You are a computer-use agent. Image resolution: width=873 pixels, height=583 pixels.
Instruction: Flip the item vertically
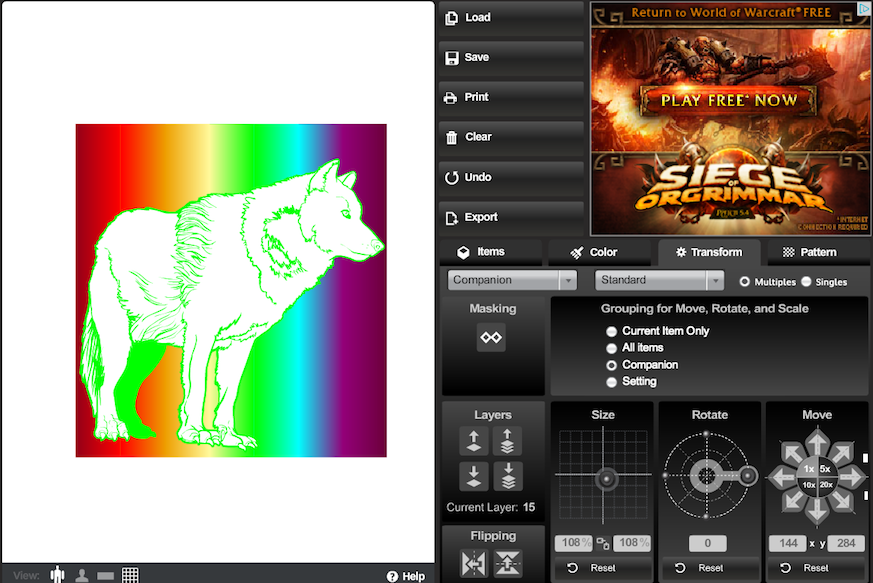tap(507, 564)
